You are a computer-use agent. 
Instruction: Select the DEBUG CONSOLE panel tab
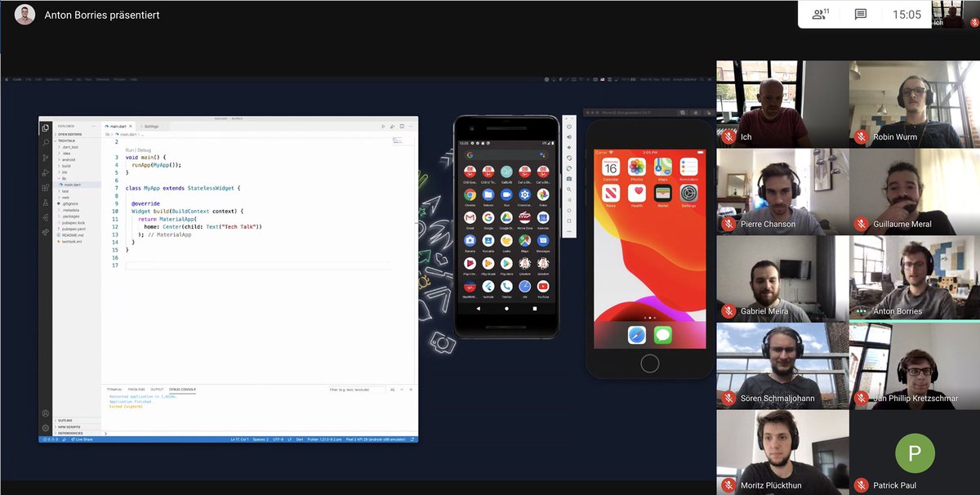point(182,390)
